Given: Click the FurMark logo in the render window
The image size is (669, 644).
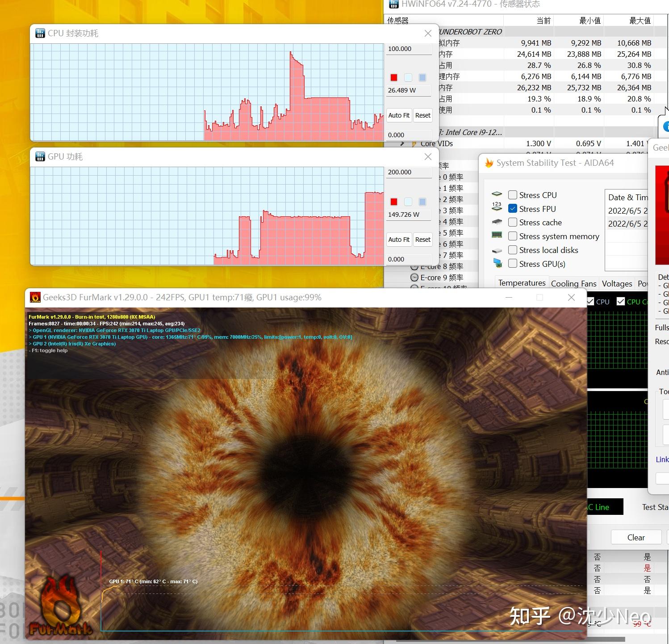Looking at the screenshot, I should pyautogui.click(x=61, y=606).
